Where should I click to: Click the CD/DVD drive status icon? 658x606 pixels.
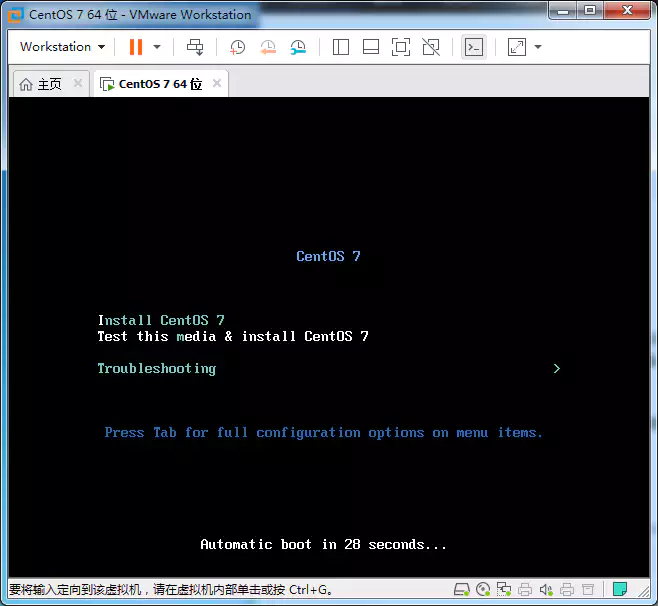(x=483, y=590)
